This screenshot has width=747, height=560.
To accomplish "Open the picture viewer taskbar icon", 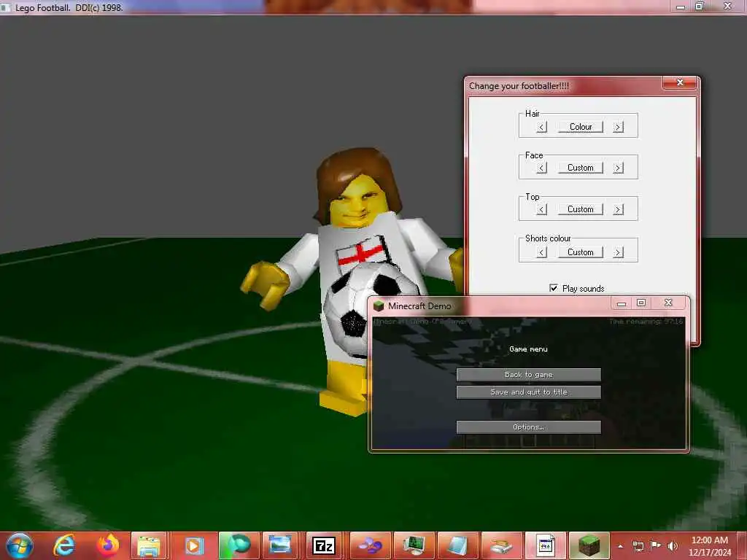I will click(280, 545).
